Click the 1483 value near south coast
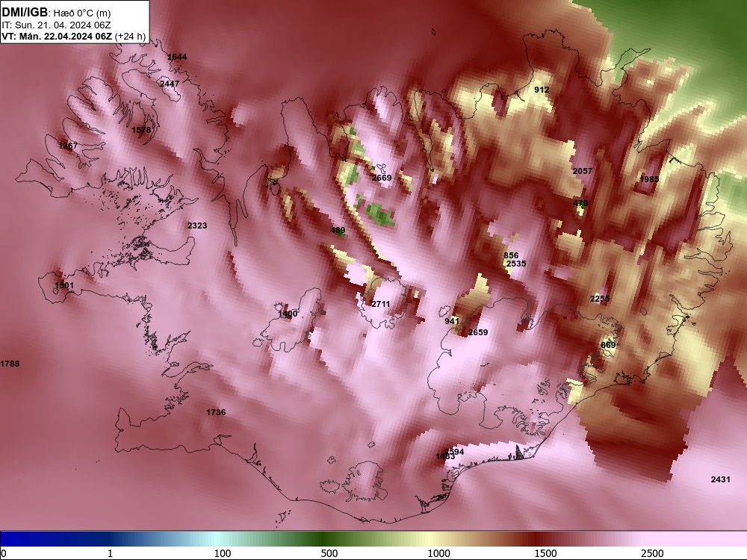 (445, 457)
